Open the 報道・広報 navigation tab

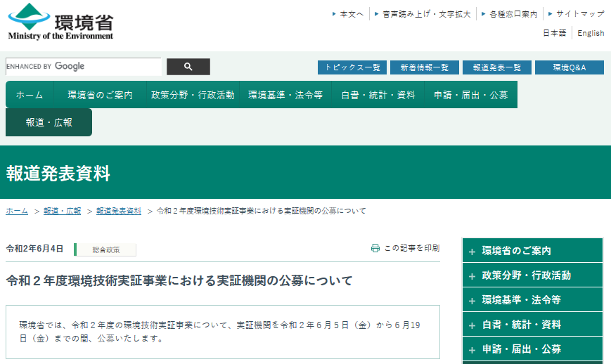[x=49, y=122]
